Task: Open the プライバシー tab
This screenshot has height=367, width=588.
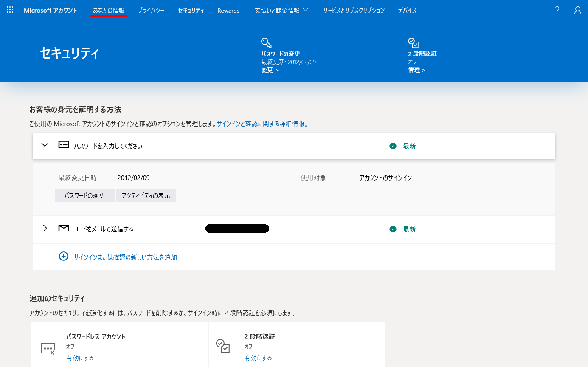Action: pyautogui.click(x=151, y=10)
